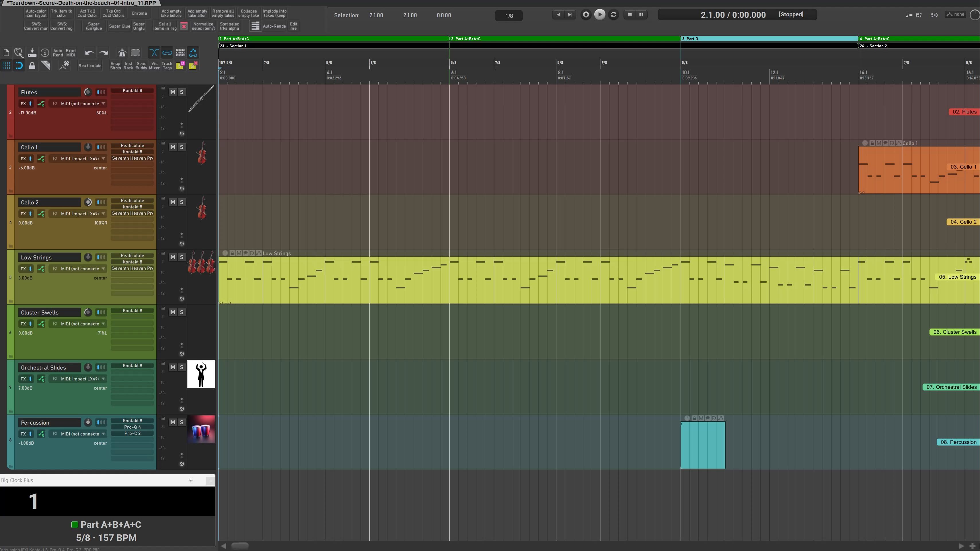Adjust the Cluster Swells volume knob
The image size is (980, 551).
88,312
